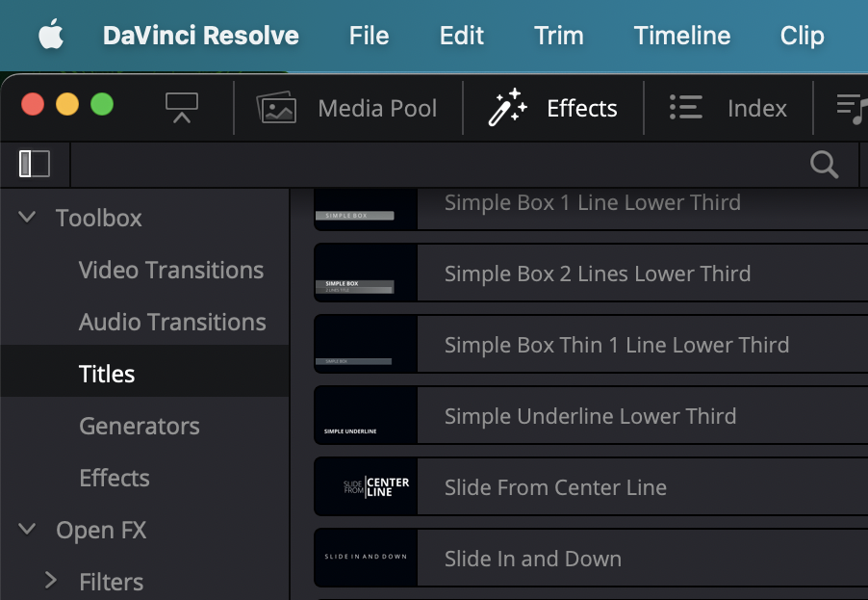Image resolution: width=868 pixels, height=600 pixels.
Task: Click Slide In and Down thumbnail
Action: click(366, 558)
